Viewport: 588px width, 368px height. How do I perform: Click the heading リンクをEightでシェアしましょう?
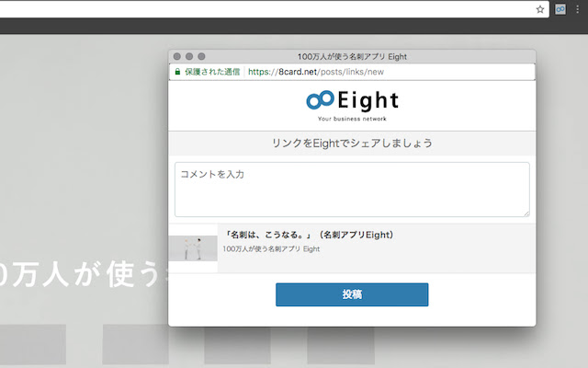click(352, 144)
